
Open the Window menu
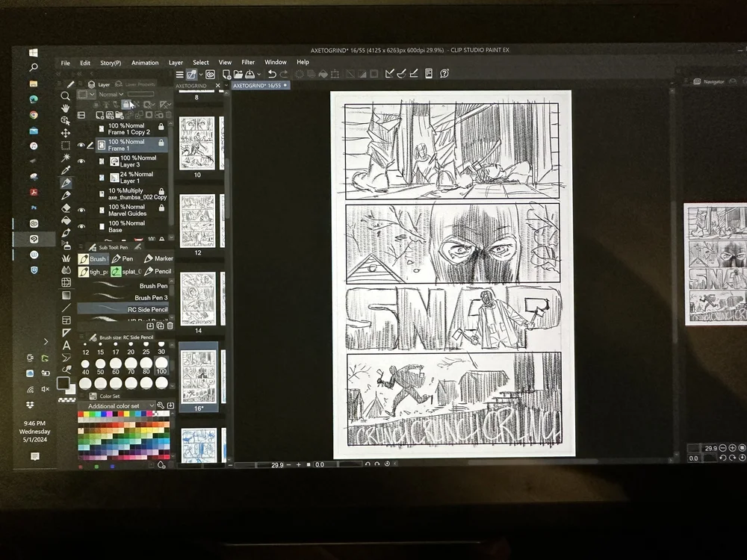point(276,62)
